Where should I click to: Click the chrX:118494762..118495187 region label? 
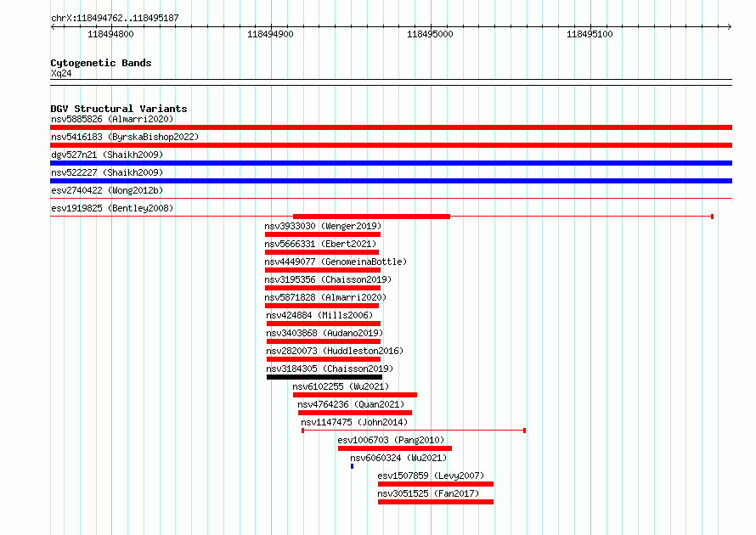coord(115,18)
